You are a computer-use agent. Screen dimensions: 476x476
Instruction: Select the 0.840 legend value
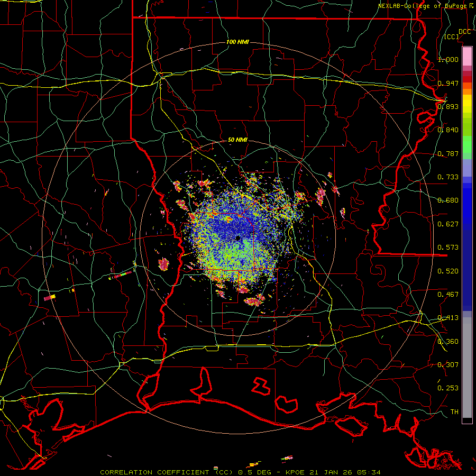[x=448, y=130]
